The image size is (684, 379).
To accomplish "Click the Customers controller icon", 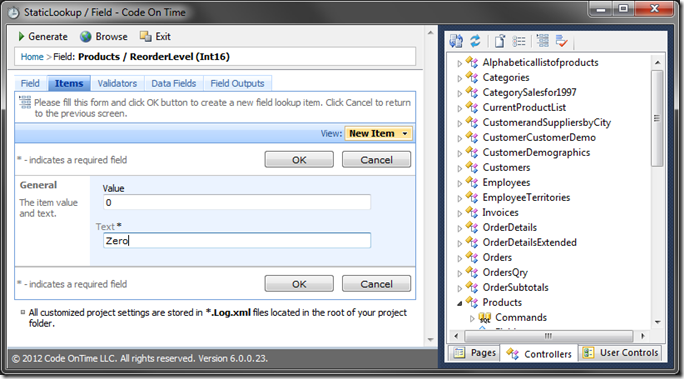I will tap(472, 167).
